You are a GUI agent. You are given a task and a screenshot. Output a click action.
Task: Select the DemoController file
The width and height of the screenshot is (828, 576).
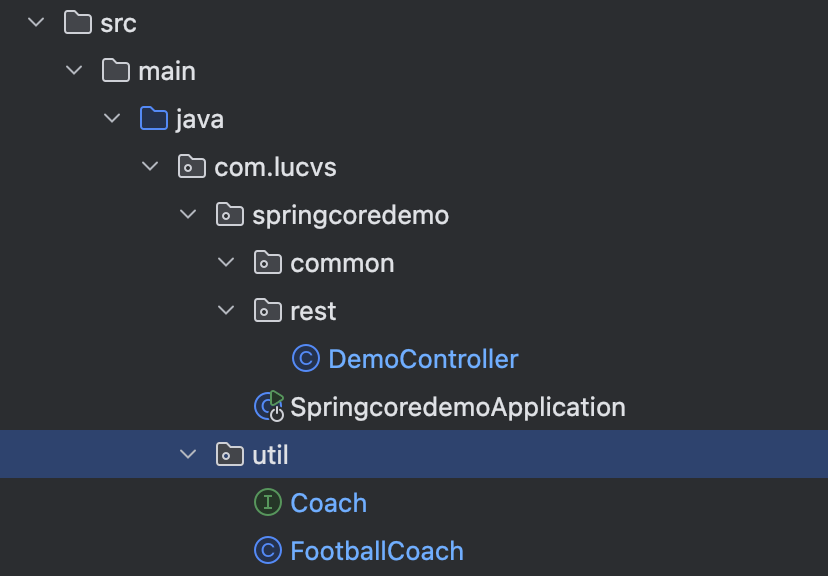[423, 359]
